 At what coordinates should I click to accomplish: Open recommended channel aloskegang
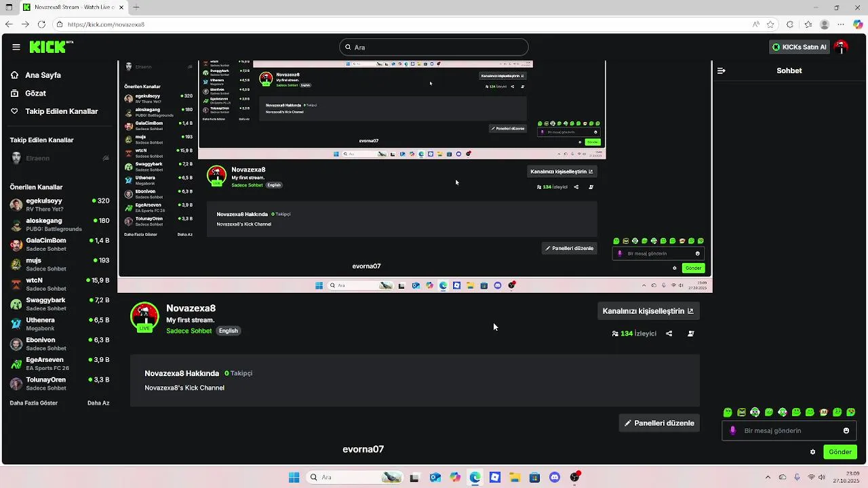pos(59,224)
